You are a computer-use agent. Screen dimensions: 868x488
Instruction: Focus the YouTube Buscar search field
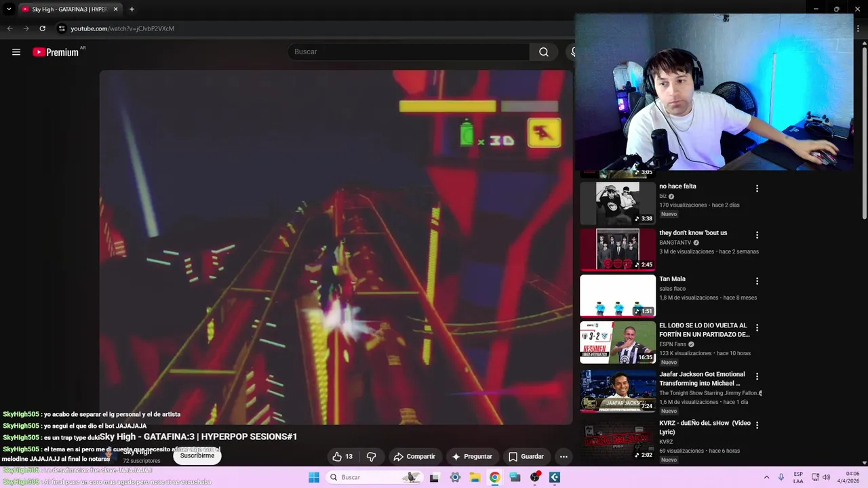409,52
